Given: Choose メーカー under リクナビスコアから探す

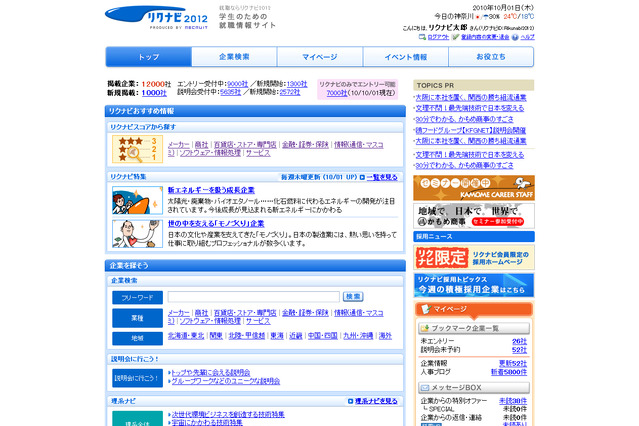Looking at the screenshot, I should tap(178, 145).
